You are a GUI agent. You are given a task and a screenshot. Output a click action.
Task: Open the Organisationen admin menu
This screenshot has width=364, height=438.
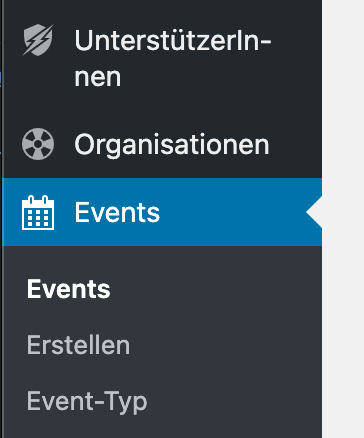point(162,144)
